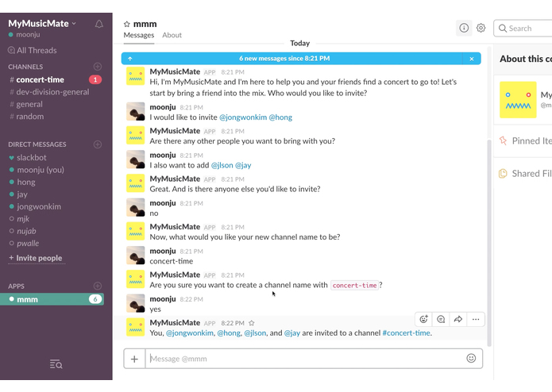552x392 pixels.
Task: Click the APPS section header
Action: tap(16, 286)
